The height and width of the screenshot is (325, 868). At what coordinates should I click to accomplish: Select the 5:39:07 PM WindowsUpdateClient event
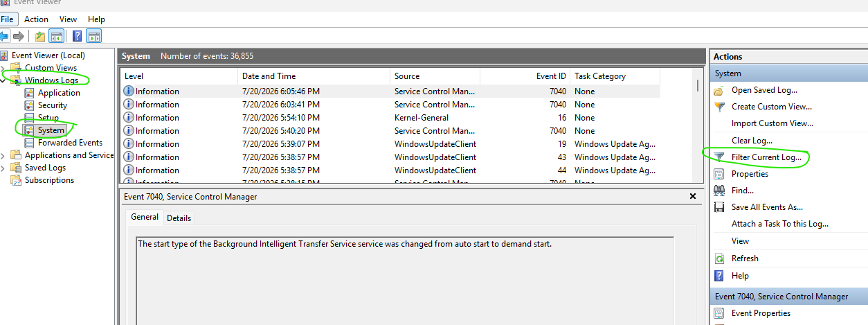point(390,144)
